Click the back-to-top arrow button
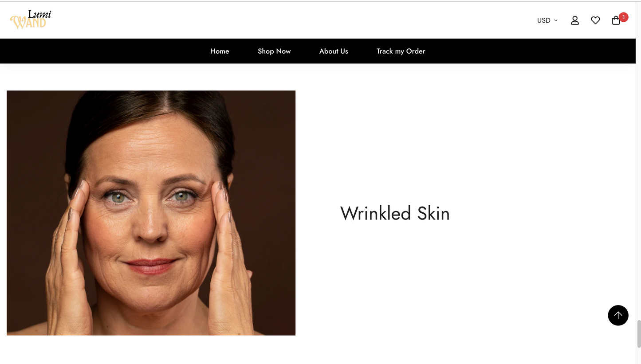 (x=618, y=315)
